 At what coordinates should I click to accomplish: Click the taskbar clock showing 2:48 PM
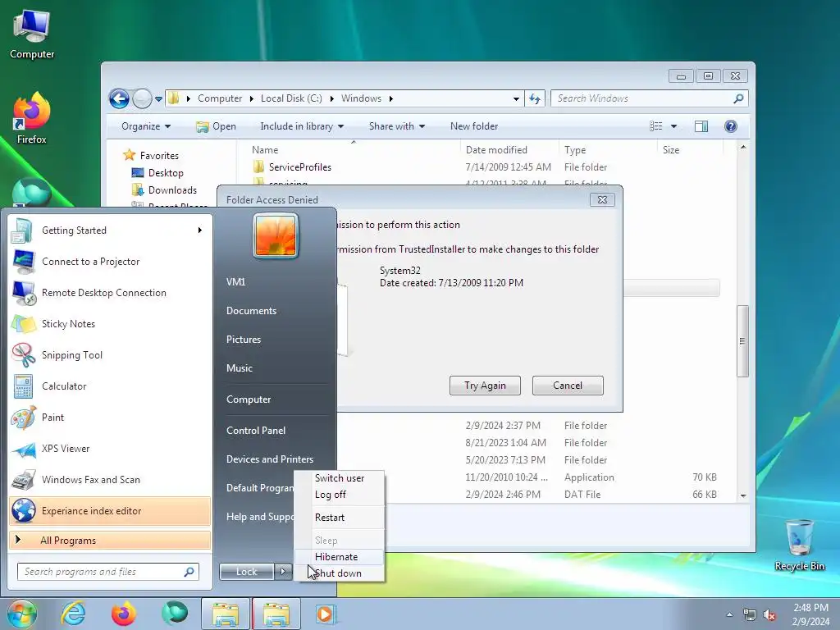(811, 614)
